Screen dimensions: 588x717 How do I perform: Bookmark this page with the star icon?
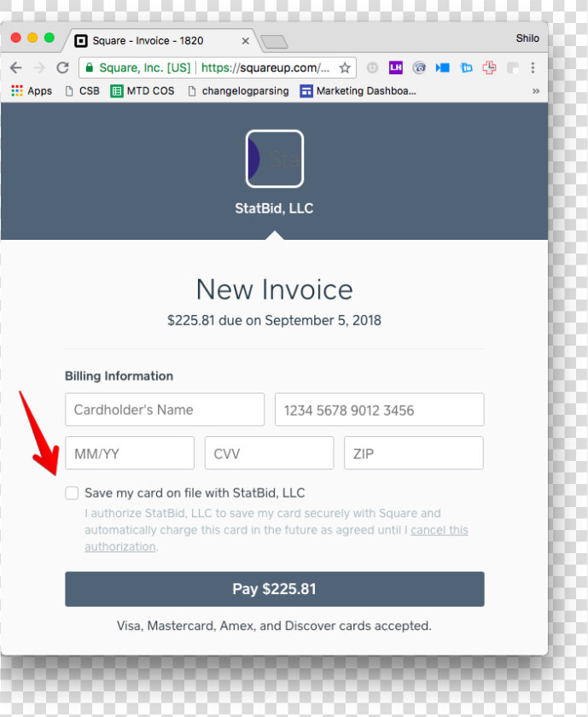tap(345, 68)
